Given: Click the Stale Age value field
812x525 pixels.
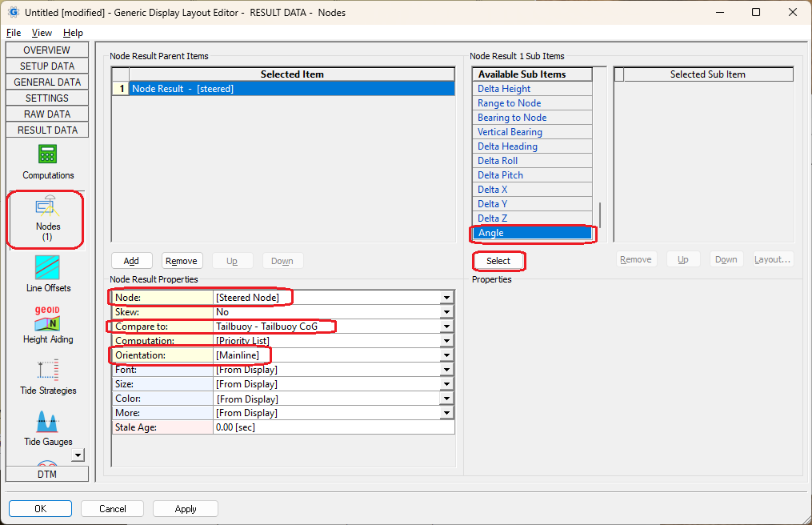Looking at the screenshot, I should pos(334,427).
